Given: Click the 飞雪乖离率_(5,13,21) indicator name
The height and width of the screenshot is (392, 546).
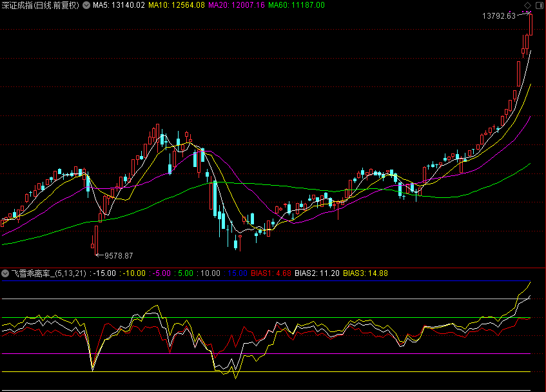Looking at the screenshot, I should click(x=49, y=273).
